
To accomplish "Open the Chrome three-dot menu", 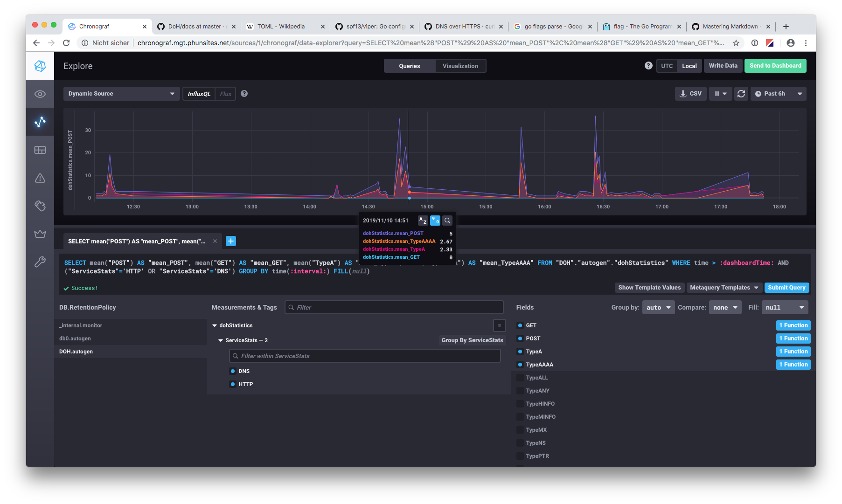I will (x=806, y=43).
